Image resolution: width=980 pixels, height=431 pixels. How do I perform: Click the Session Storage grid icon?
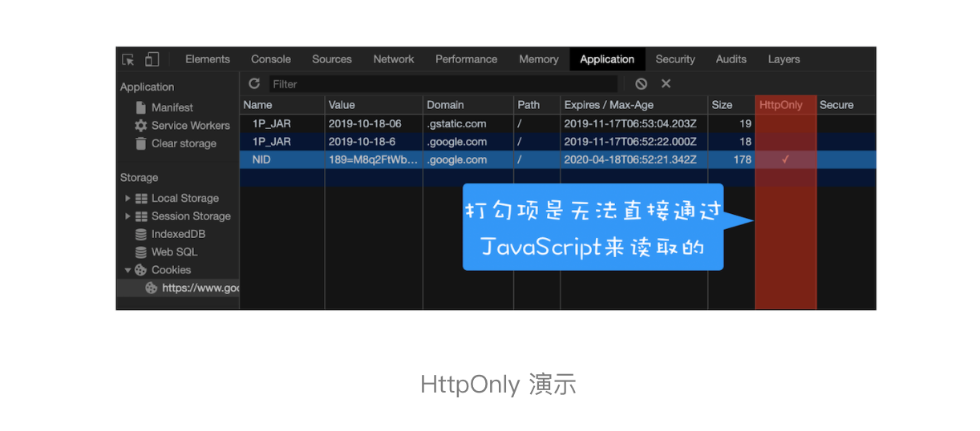pos(141,216)
